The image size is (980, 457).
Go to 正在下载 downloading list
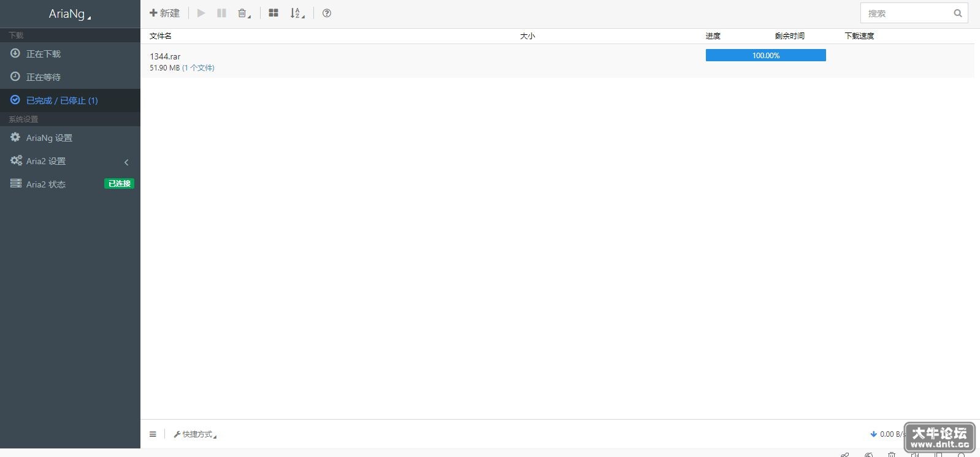(x=70, y=54)
